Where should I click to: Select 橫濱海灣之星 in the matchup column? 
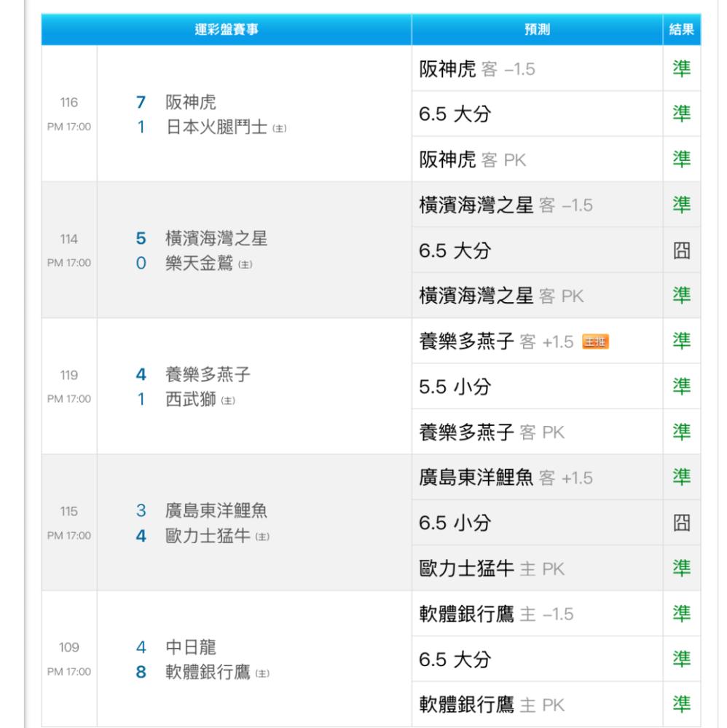click(216, 239)
